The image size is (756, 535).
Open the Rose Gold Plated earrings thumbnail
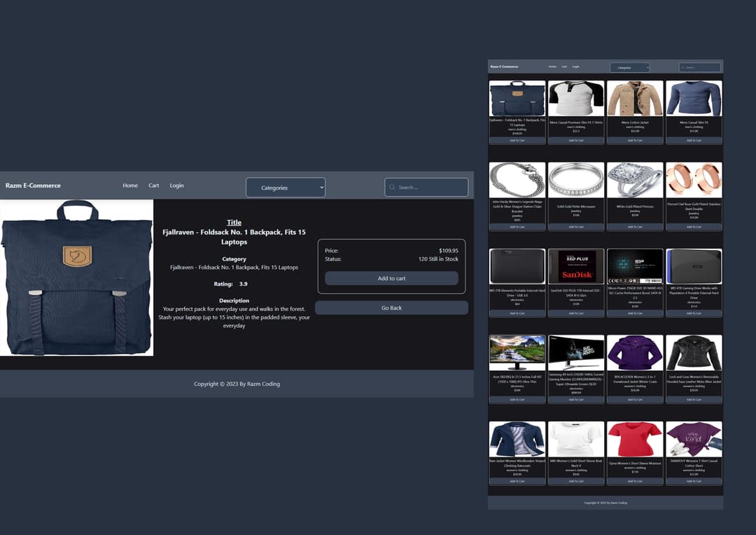coord(694,180)
